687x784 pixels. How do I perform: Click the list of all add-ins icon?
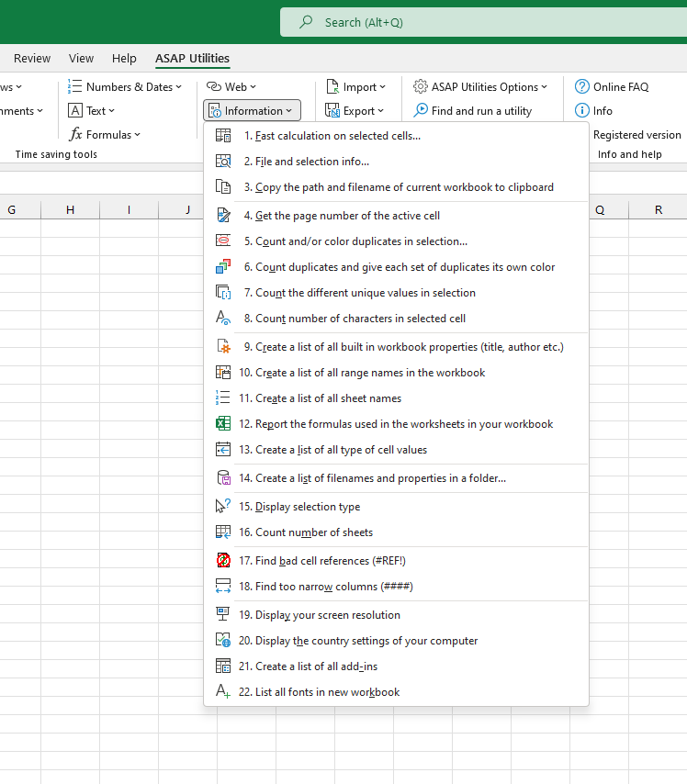[x=223, y=666]
